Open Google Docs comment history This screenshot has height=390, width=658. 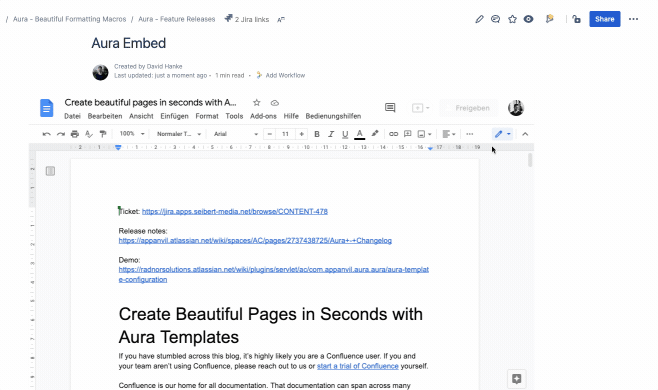[390, 108]
